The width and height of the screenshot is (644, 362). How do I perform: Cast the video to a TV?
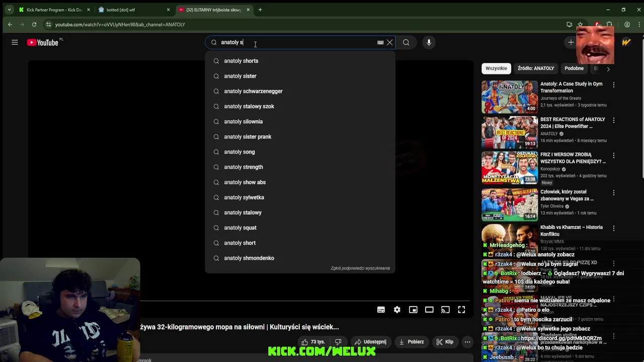(445, 310)
